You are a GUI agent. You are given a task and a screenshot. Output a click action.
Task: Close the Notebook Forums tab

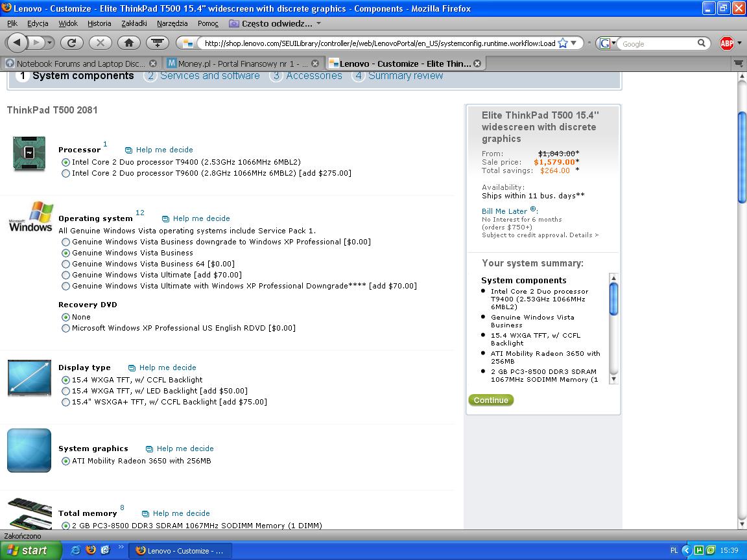click(153, 64)
